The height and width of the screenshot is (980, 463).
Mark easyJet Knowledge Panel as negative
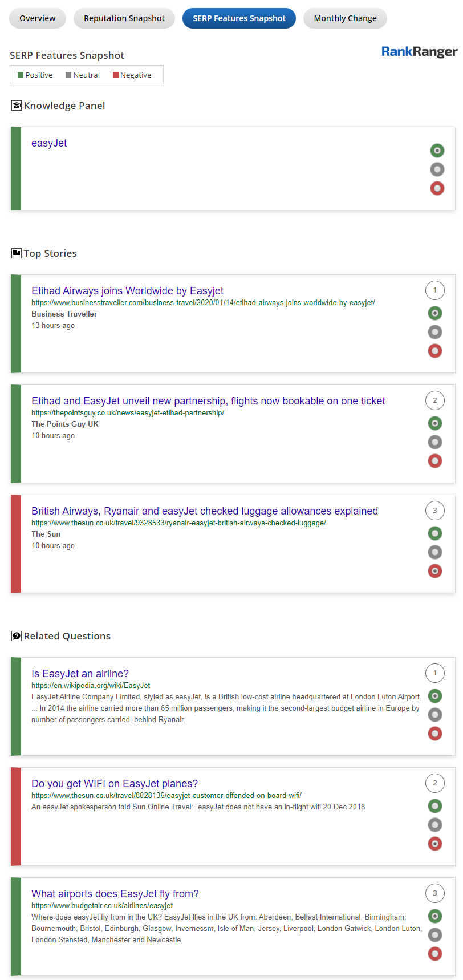[x=437, y=188]
